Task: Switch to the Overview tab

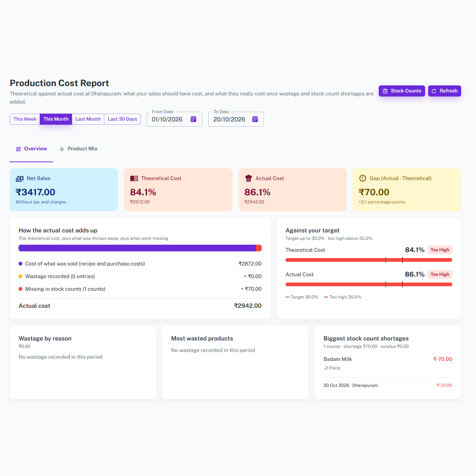Action: (x=31, y=149)
